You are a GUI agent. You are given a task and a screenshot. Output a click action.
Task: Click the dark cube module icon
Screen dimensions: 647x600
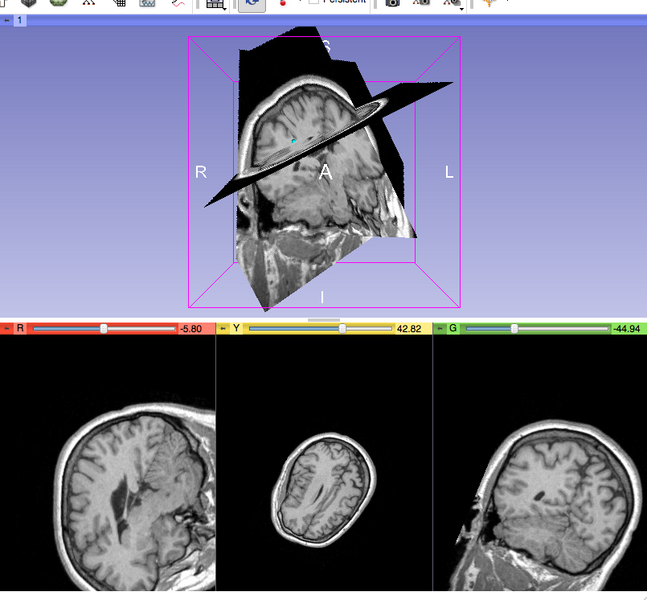tap(30, 4)
